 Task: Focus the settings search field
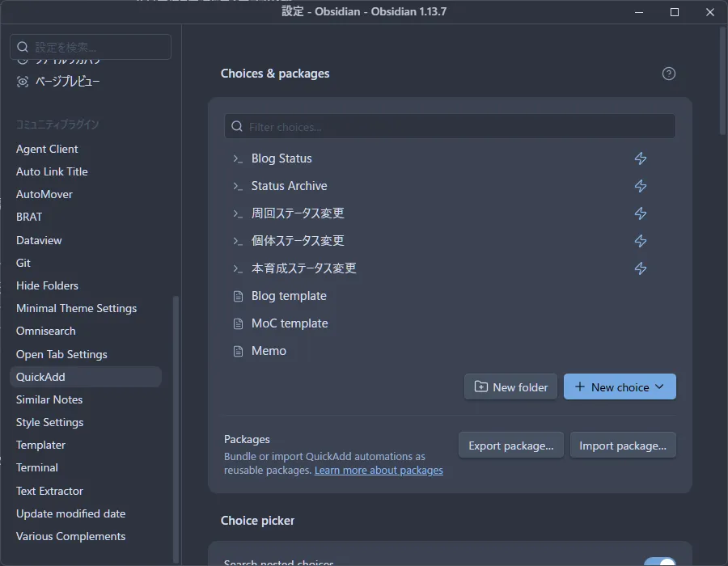(91, 47)
